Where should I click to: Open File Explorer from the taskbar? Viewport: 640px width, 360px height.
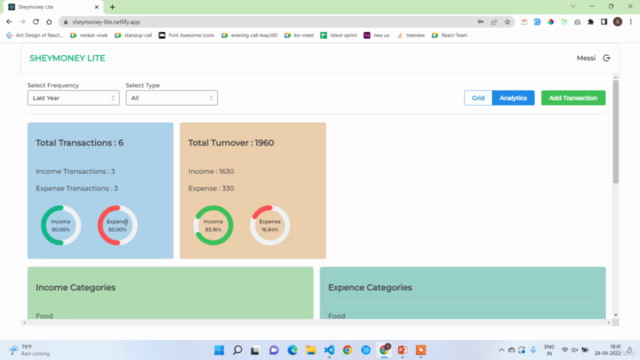(311, 350)
